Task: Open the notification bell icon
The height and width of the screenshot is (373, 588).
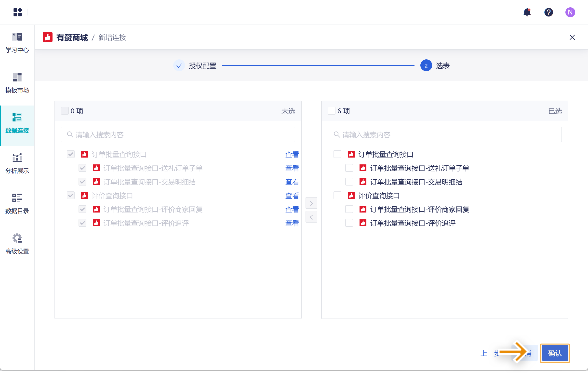Action: [x=527, y=12]
